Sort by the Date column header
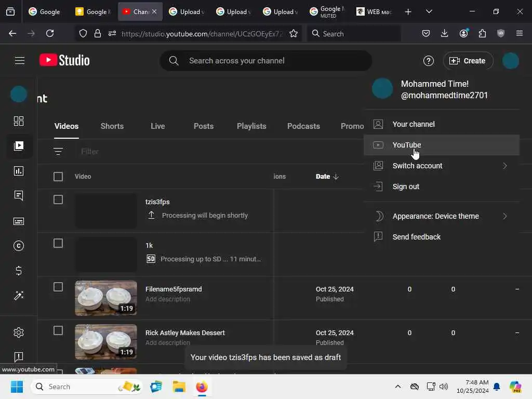This screenshot has height=399, width=532. tap(327, 177)
